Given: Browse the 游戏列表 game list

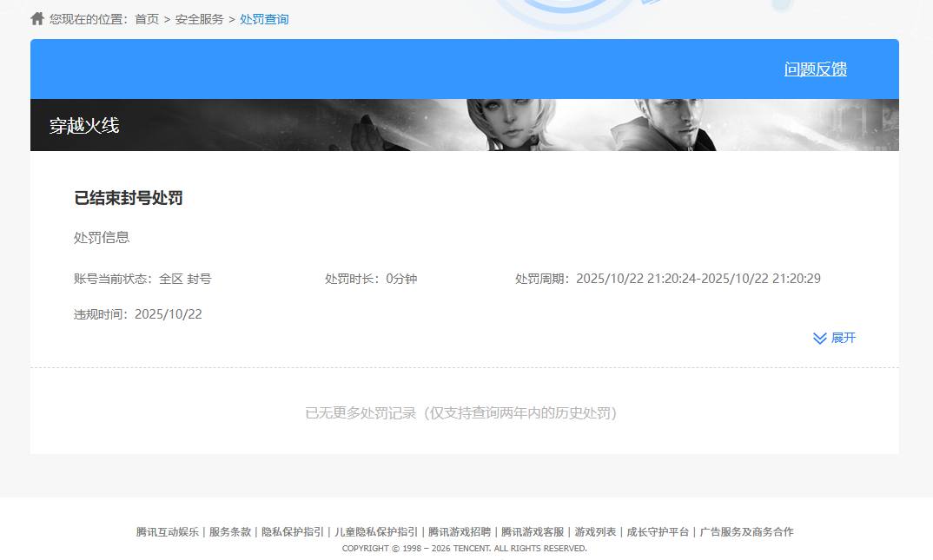Looking at the screenshot, I should [x=596, y=531].
